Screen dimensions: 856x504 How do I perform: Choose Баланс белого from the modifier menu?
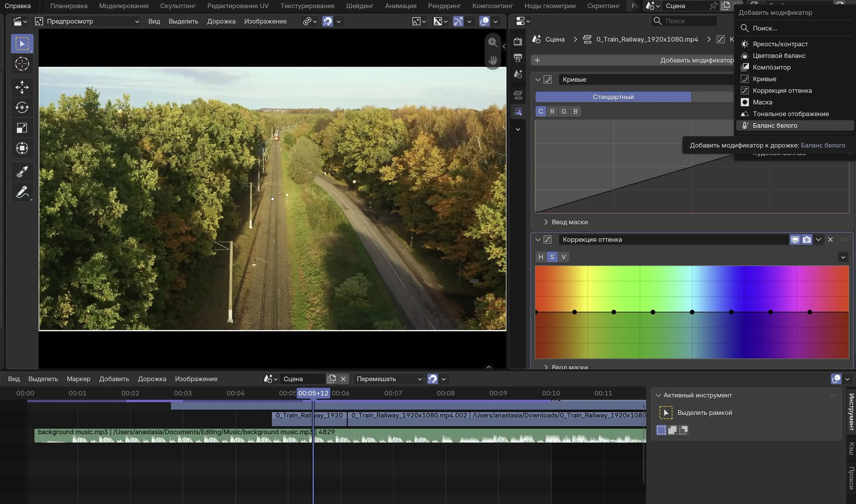click(x=795, y=126)
